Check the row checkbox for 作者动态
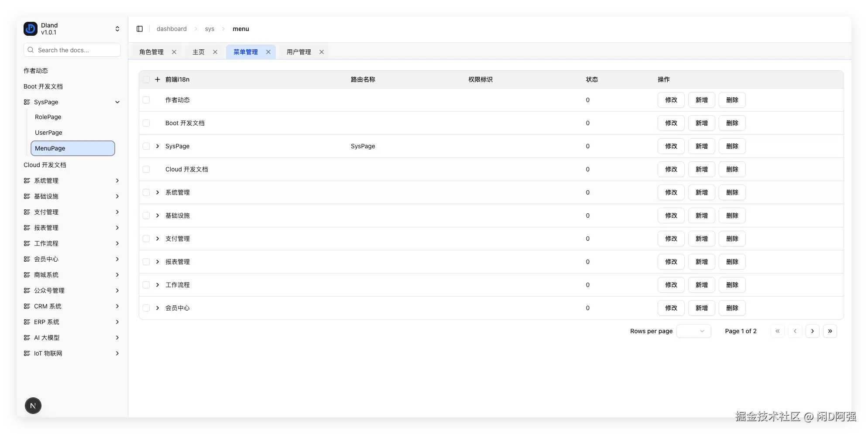This screenshot has height=434, width=868. (146, 100)
